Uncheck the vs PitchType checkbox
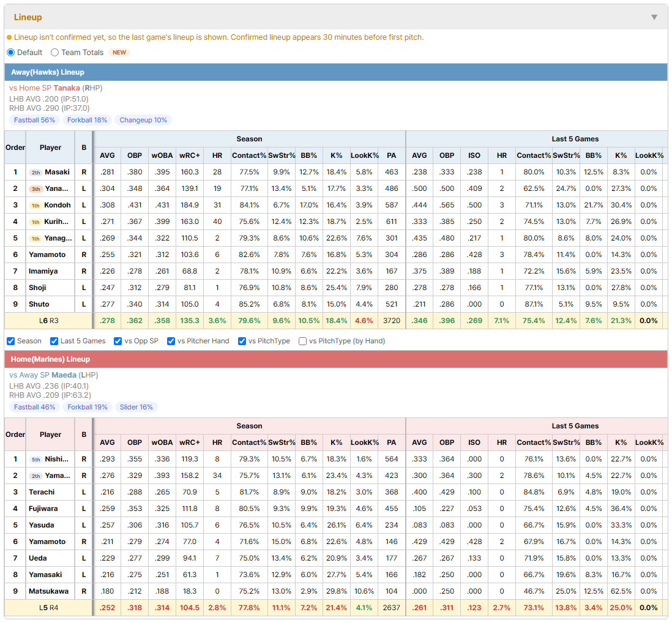The height and width of the screenshot is (623, 672). (x=242, y=341)
